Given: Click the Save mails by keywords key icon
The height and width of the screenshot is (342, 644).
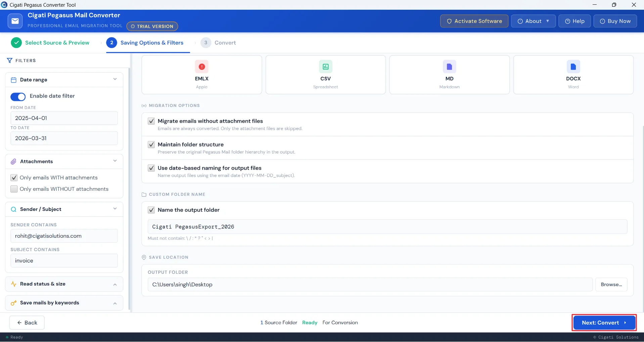Looking at the screenshot, I should pyautogui.click(x=13, y=303).
